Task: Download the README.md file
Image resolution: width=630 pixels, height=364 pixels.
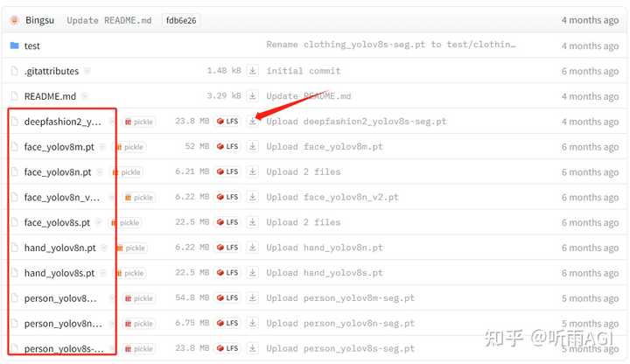Action: tap(252, 96)
